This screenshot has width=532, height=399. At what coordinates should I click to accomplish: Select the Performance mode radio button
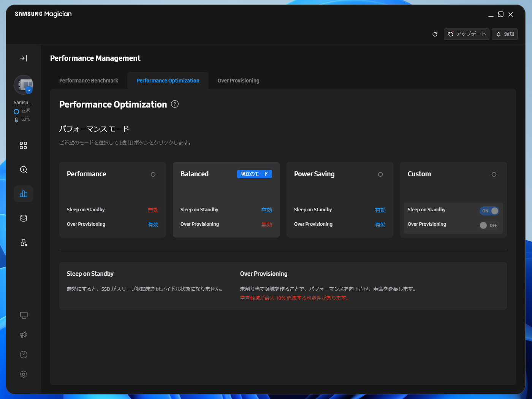[x=153, y=174]
